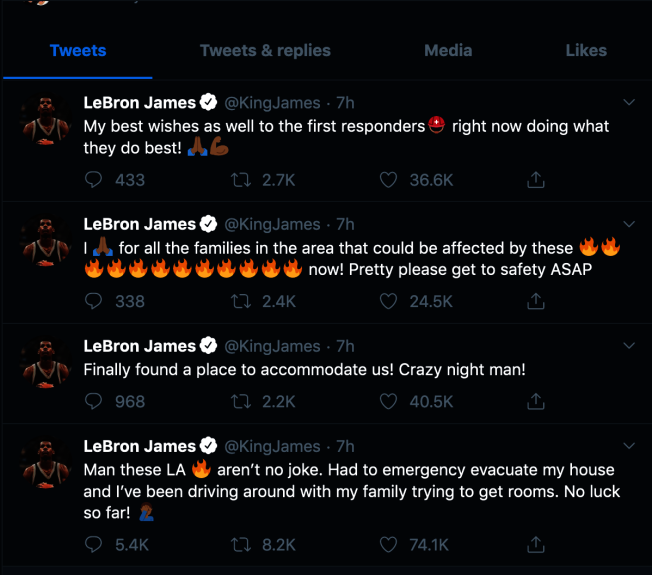Expand options chevron on families safety tweet
This screenshot has width=652, height=575.
[x=629, y=224]
